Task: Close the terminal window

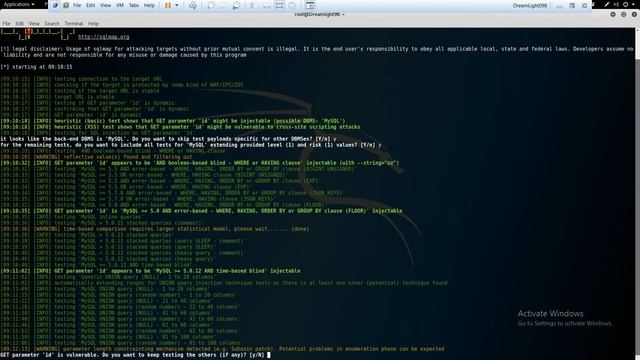Action: 634,14
